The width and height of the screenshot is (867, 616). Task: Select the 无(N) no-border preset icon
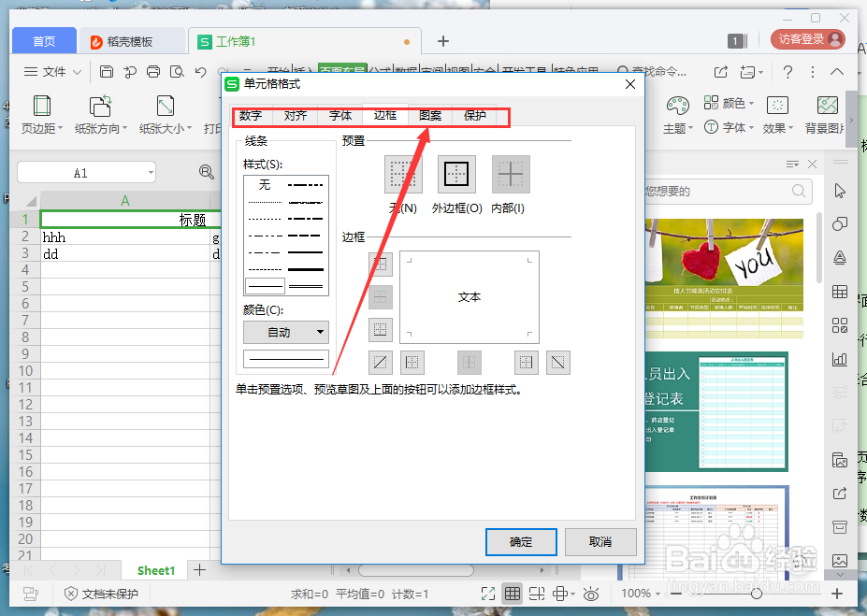click(403, 174)
